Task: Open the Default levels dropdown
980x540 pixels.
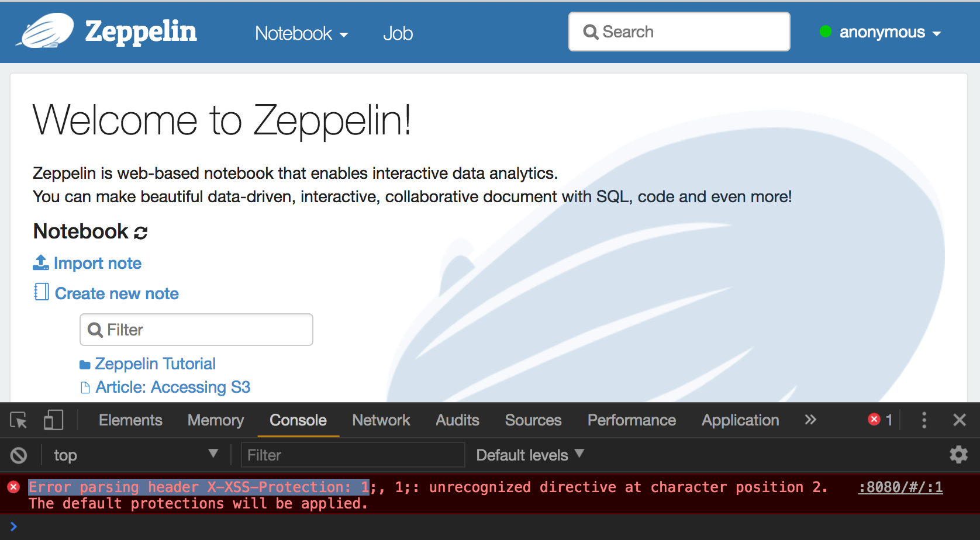Action: 530,455
